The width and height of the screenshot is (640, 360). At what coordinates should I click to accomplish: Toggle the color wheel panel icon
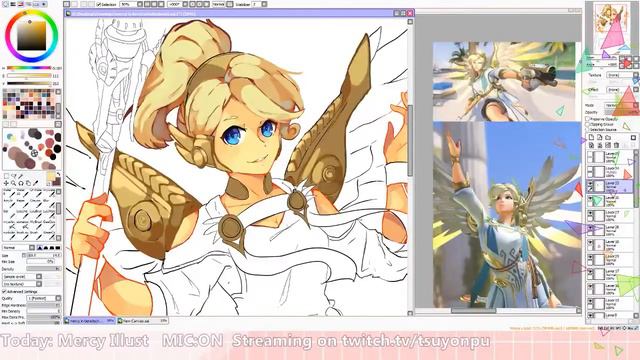[x=5, y=4]
